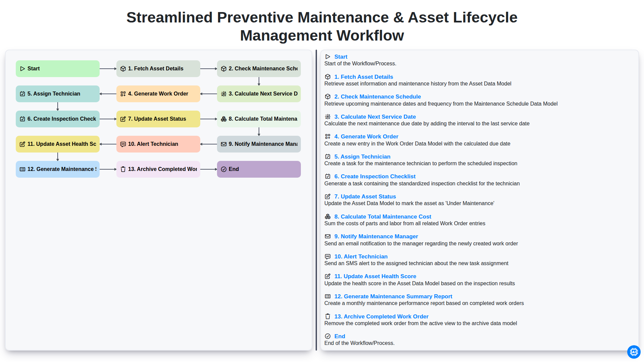Click the grid icon beside '4. Generate Work Order' in the list
This screenshot has height=362, width=644.
[328, 136]
